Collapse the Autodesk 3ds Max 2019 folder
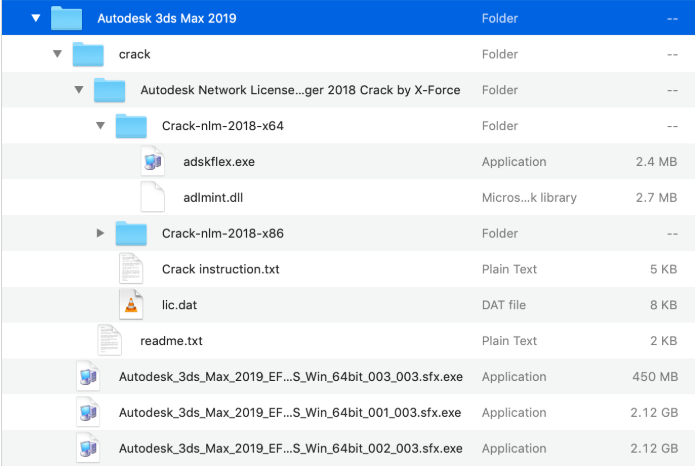 pyautogui.click(x=36, y=18)
